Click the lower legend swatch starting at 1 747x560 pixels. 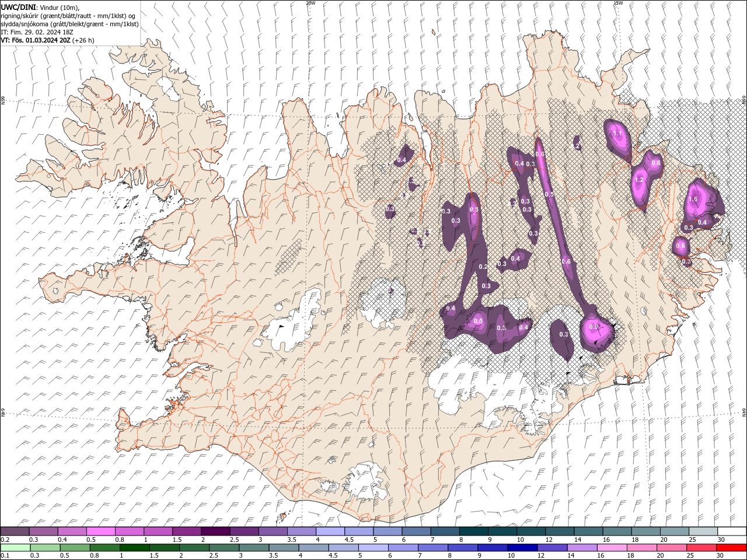pyautogui.click(x=135, y=548)
